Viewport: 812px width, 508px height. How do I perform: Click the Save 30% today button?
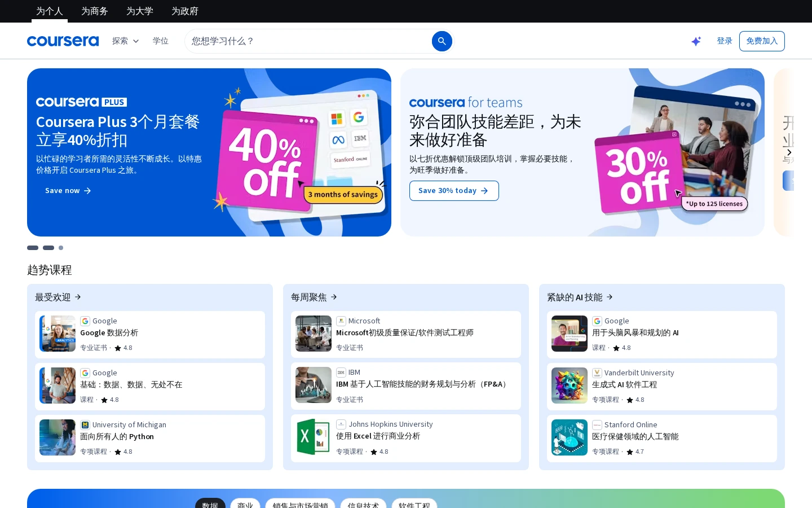click(x=454, y=191)
